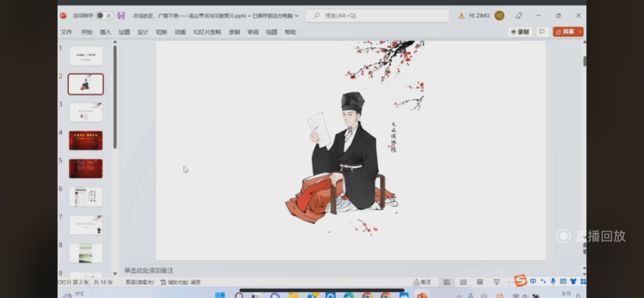
Task: Switch to the 设计 tab
Action: pyautogui.click(x=143, y=32)
